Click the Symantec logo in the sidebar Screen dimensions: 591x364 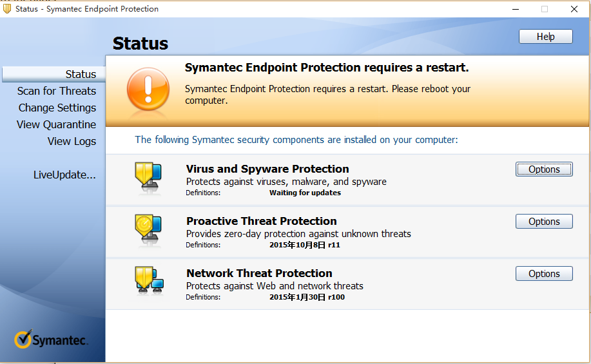click(x=51, y=340)
